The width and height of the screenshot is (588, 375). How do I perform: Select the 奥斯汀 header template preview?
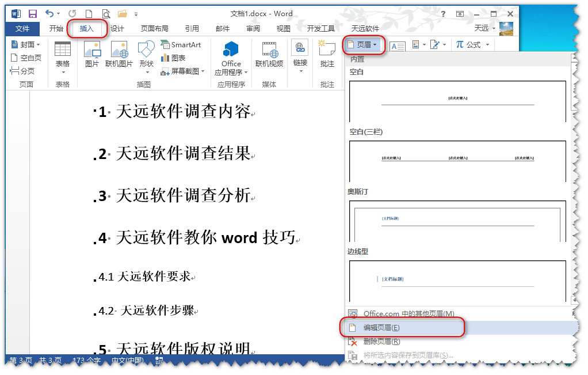pyautogui.click(x=457, y=221)
